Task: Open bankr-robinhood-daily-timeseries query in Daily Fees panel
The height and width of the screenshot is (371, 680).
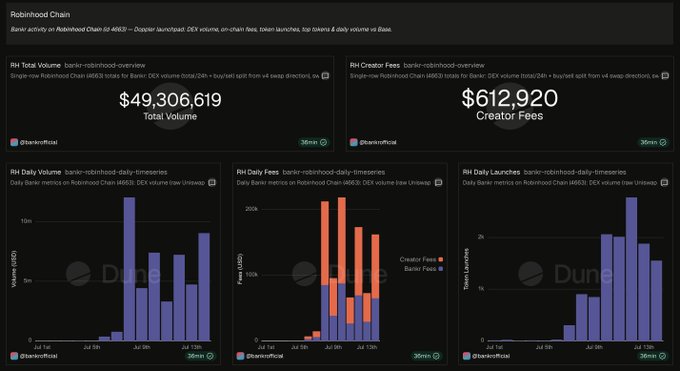Action: [x=334, y=172]
